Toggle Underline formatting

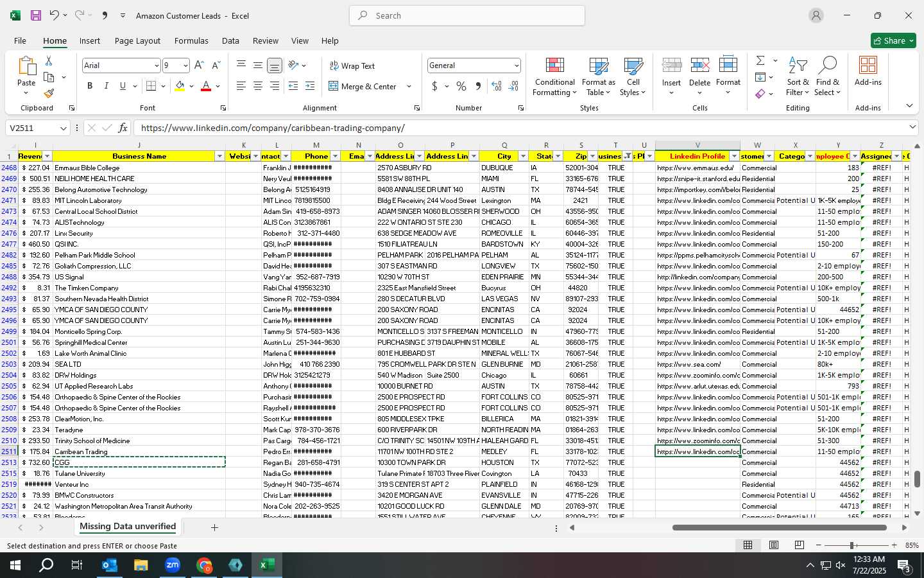point(123,86)
